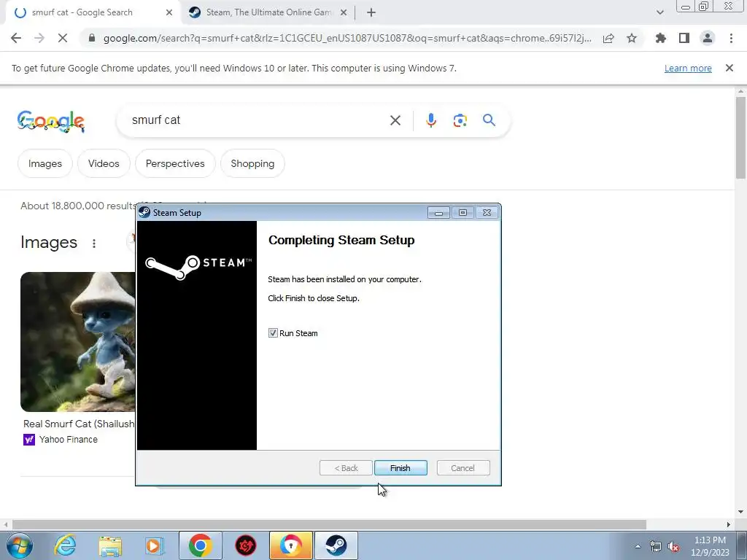Filter results by Perspectives
The height and width of the screenshot is (560, 747).
[175, 163]
